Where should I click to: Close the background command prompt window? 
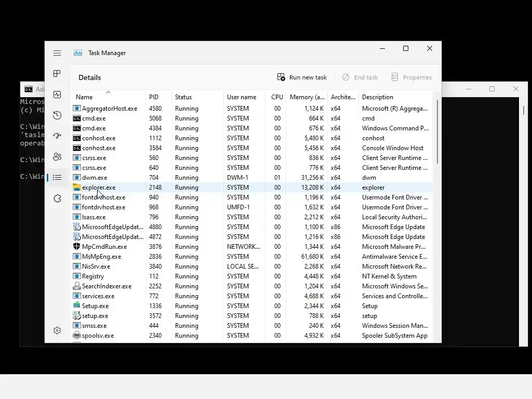pyautogui.click(x=516, y=89)
